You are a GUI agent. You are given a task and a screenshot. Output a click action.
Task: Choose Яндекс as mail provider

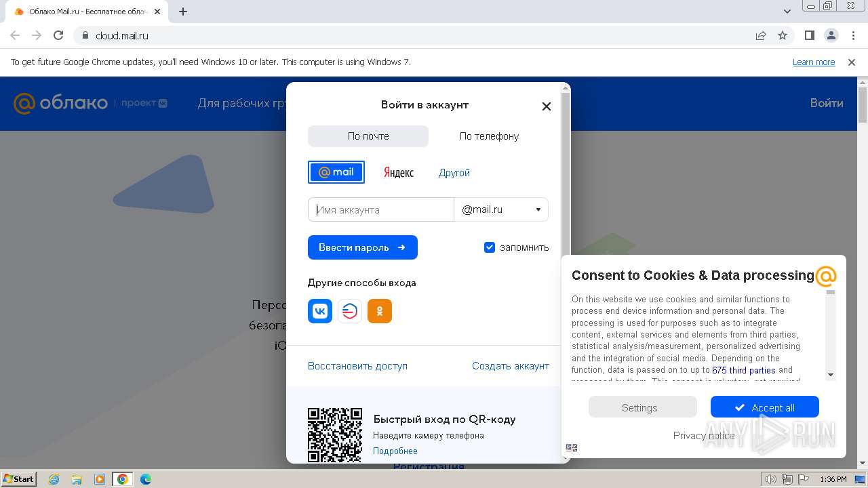click(399, 173)
